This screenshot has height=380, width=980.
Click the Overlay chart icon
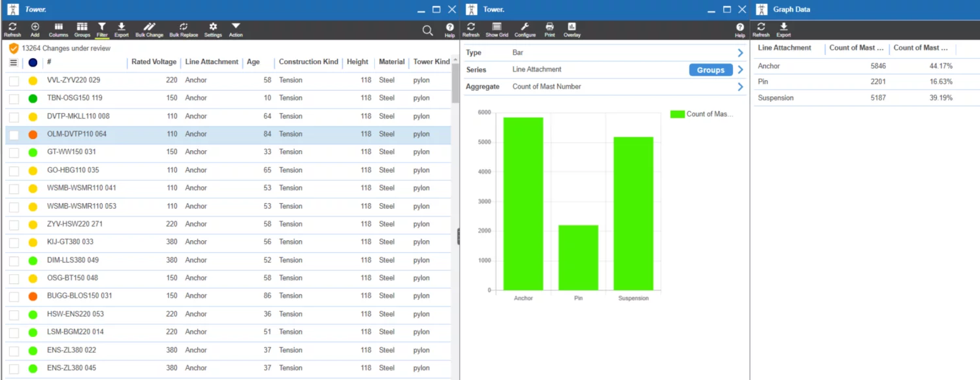[572, 29]
